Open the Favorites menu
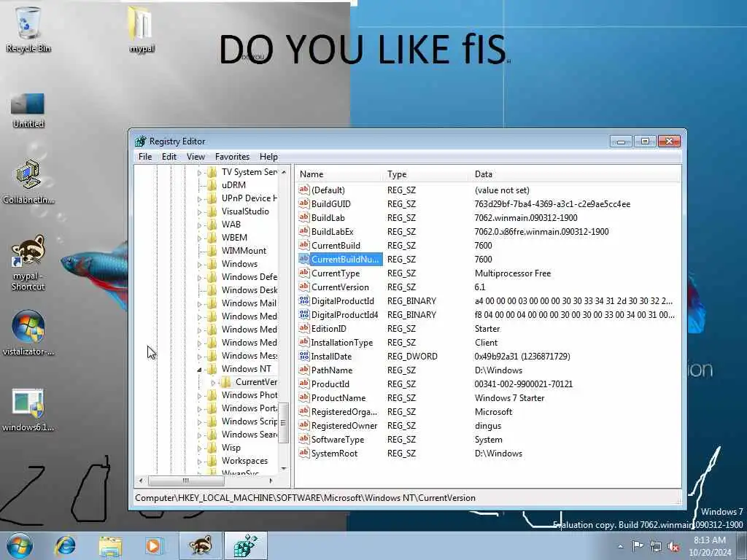Screen dimensions: 747x560 click(232, 157)
